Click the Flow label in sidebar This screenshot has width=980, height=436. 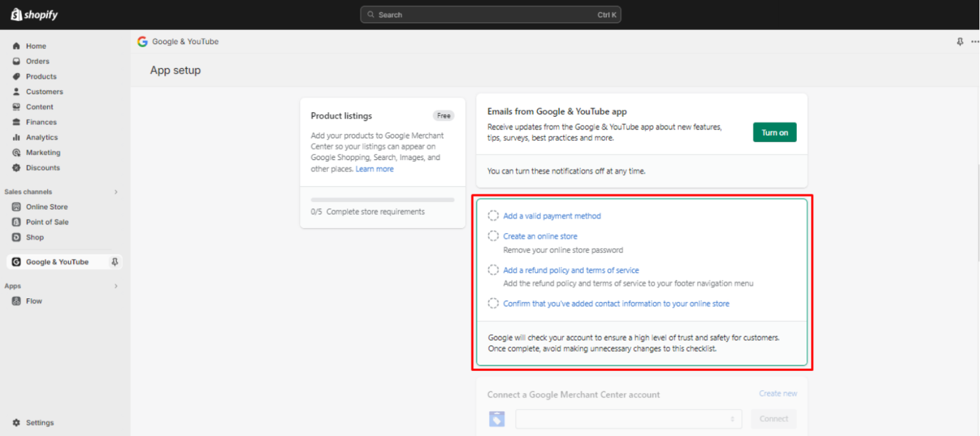[34, 302]
